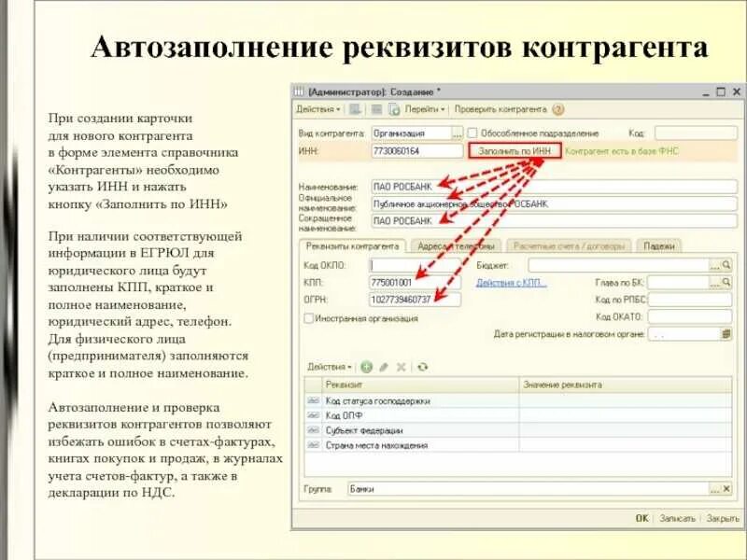Click the Код по РПБС input field

pyautogui.click(x=690, y=300)
